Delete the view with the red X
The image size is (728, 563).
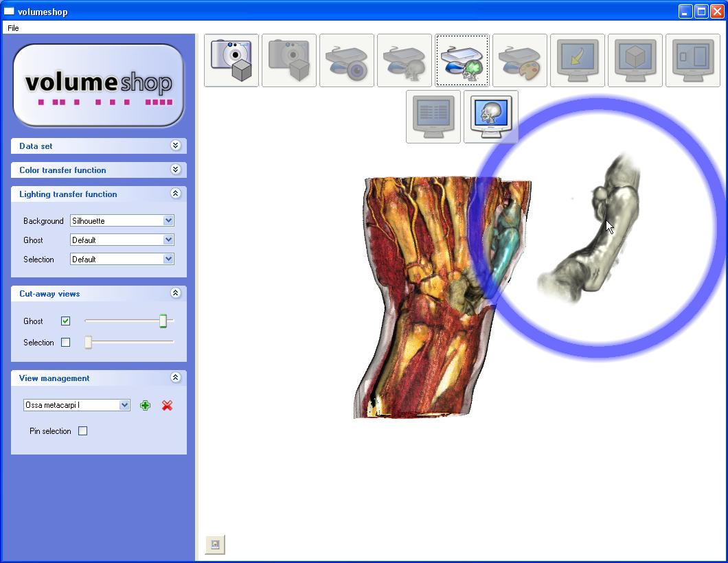[167, 406]
